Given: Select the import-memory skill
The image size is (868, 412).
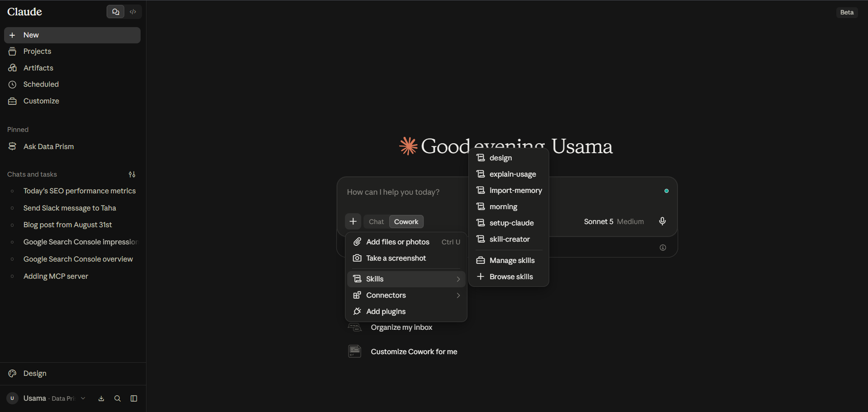Looking at the screenshot, I should 509,191.
